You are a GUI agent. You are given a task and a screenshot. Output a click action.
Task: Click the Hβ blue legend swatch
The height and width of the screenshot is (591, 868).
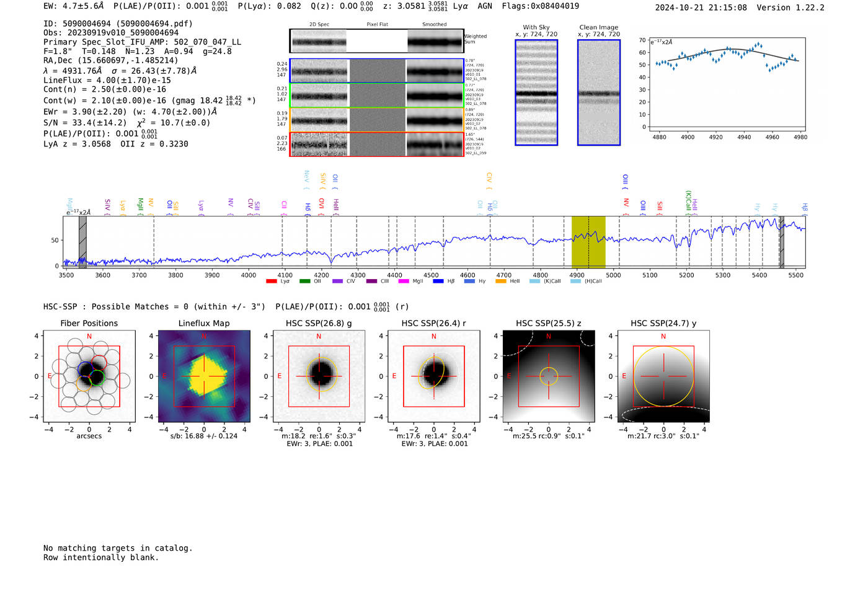coord(438,282)
